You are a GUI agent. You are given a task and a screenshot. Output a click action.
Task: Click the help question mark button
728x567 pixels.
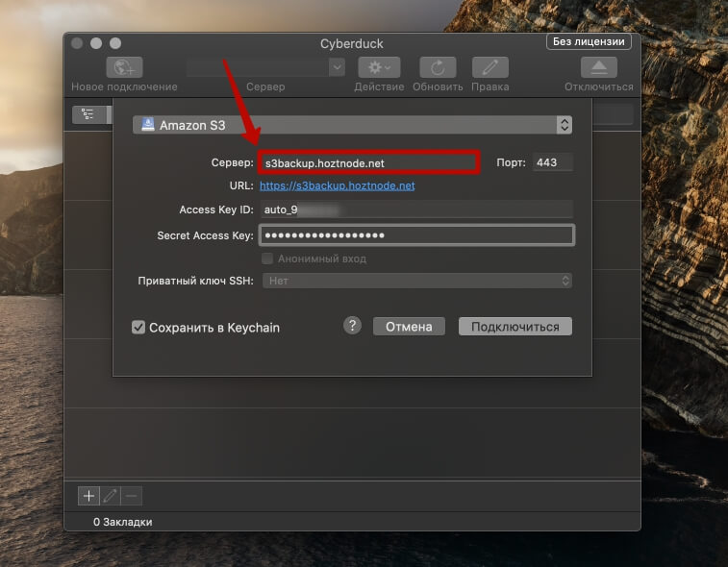[352, 325]
